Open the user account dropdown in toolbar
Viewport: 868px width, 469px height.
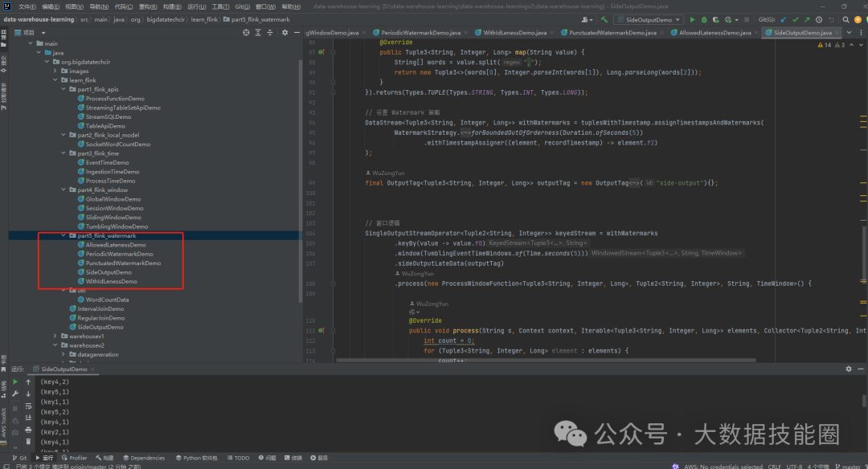coord(588,19)
